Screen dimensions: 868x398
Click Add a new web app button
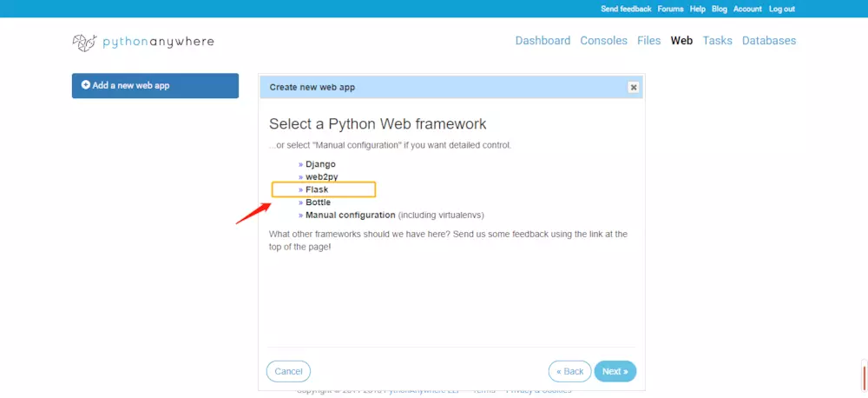point(155,86)
